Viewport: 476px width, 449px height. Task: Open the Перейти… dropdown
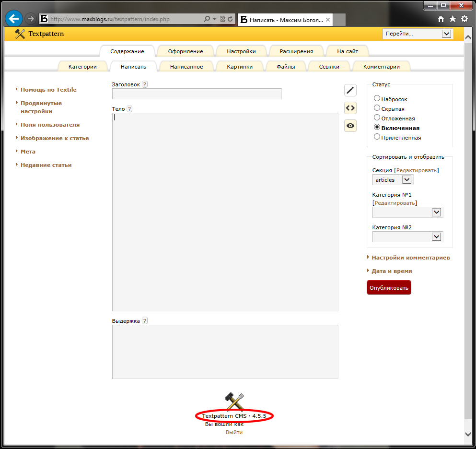[x=418, y=34]
